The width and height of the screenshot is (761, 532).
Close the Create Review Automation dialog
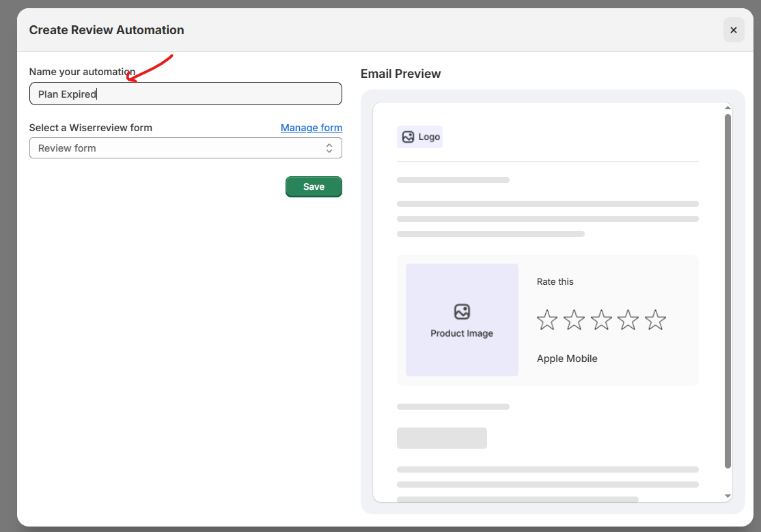click(733, 30)
